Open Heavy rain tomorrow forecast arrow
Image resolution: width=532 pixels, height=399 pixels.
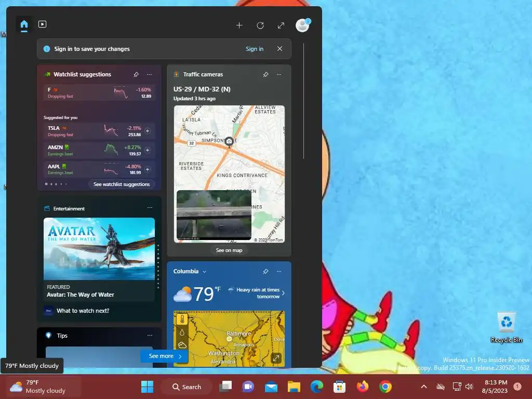coord(283,293)
